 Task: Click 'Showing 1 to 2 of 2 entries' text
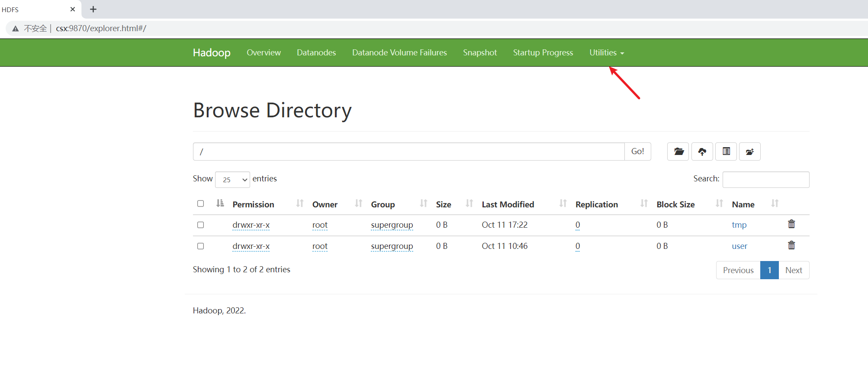click(241, 269)
